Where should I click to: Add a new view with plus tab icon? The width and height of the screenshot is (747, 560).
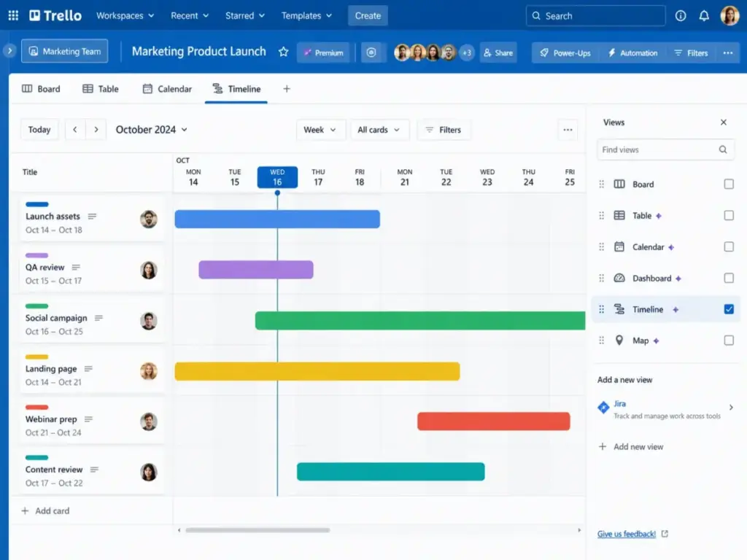pyautogui.click(x=286, y=89)
